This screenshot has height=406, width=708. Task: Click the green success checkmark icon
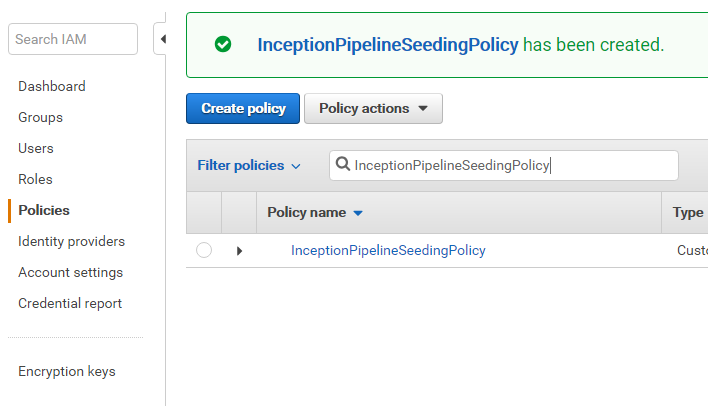click(x=223, y=44)
